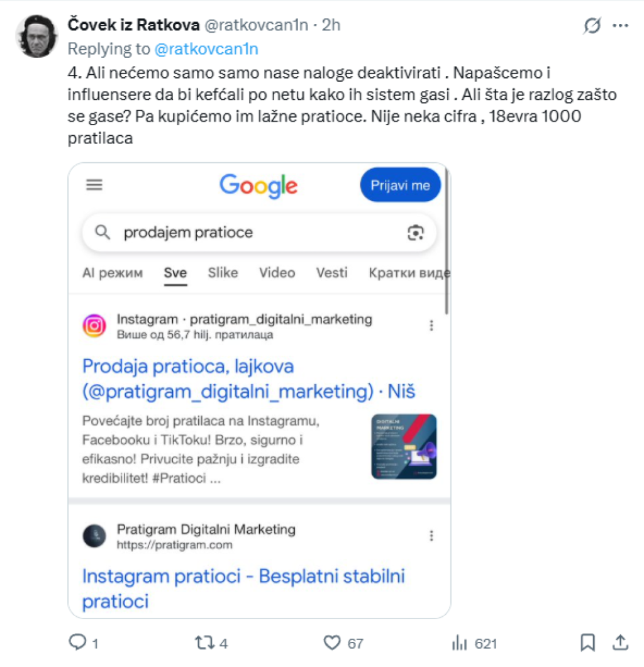Open Google hamburger menu in image
The height and width of the screenshot is (667, 644).
click(x=94, y=185)
